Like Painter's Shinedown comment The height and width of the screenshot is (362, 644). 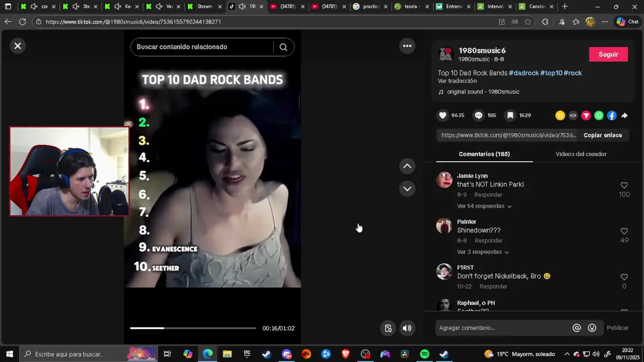(624, 231)
